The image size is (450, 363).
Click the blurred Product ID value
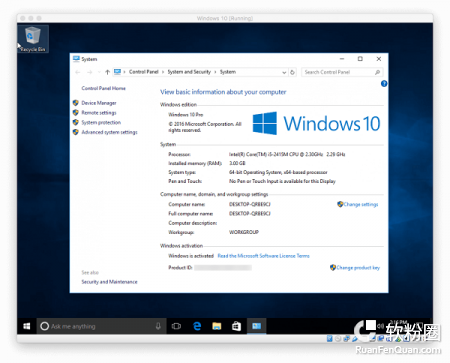click(223, 268)
